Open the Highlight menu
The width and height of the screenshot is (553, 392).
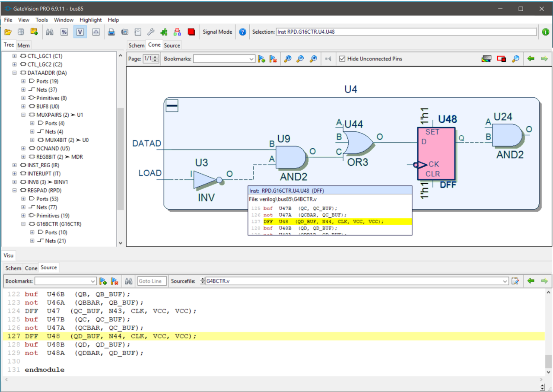[90, 20]
